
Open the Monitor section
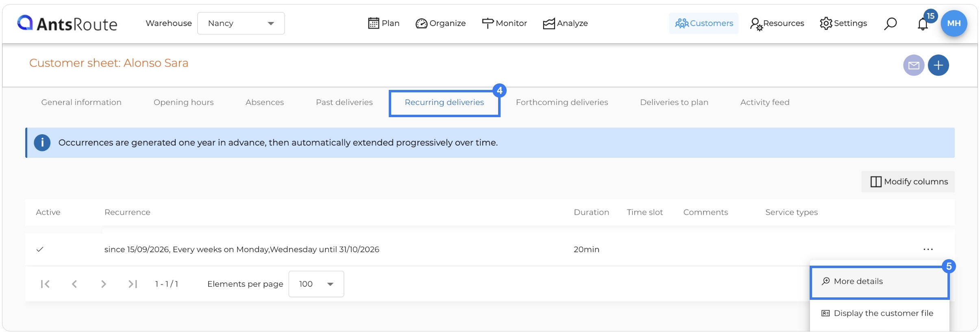pos(504,23)
